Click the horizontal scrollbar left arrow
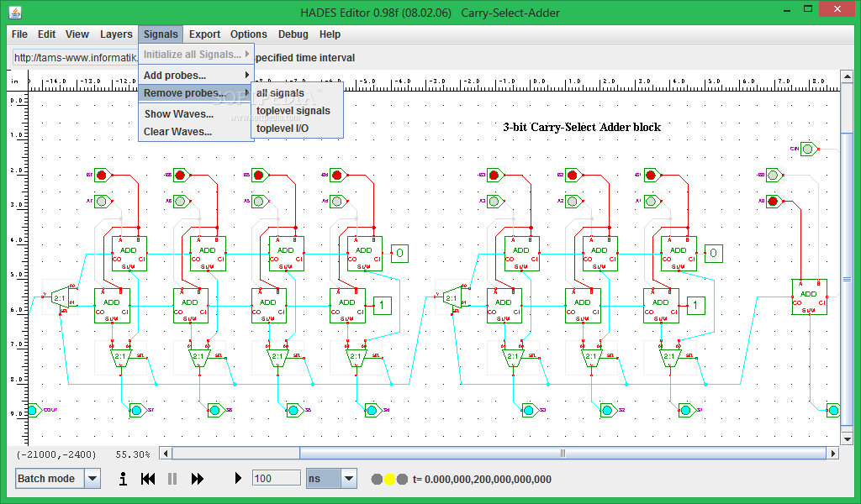The height and width of the screenshot is (504, 861). coord(166,453)
